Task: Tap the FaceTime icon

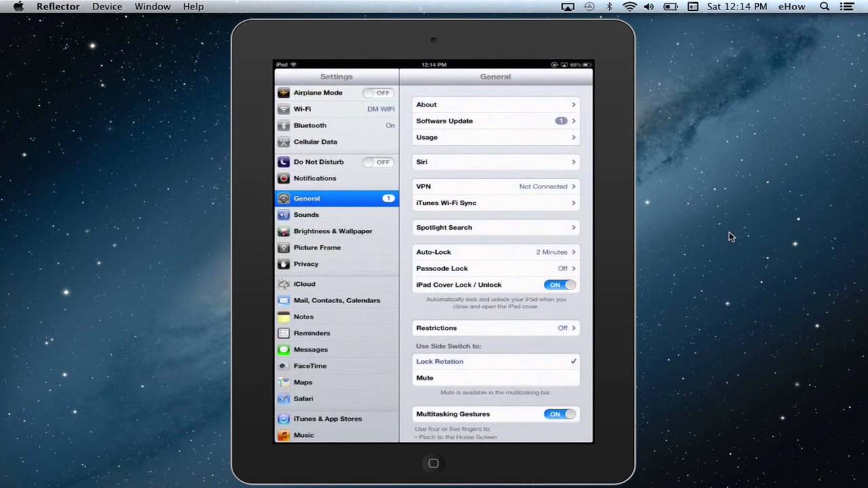Action: tap(283, 366)
